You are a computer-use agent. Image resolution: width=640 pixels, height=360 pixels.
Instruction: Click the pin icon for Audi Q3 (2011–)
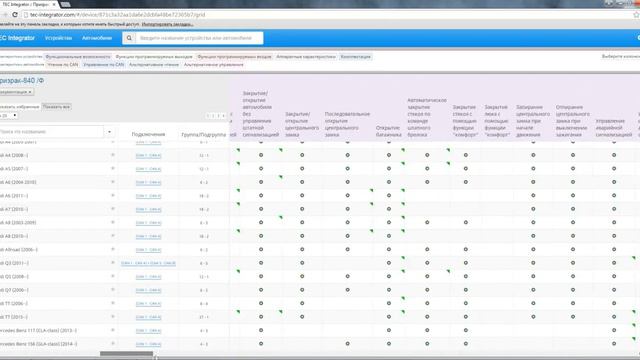tap(113, 263)
